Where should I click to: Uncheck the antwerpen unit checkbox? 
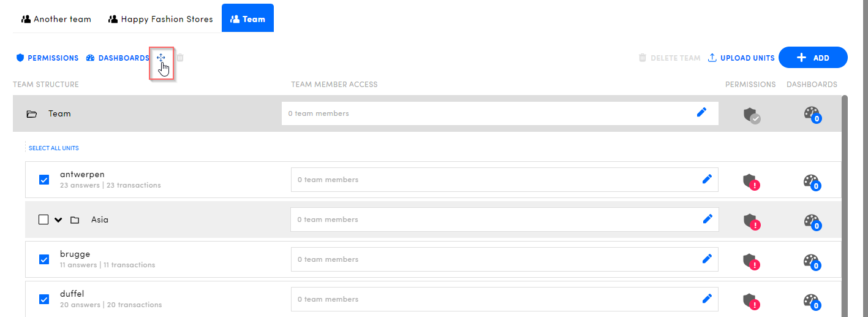[44, 180]
